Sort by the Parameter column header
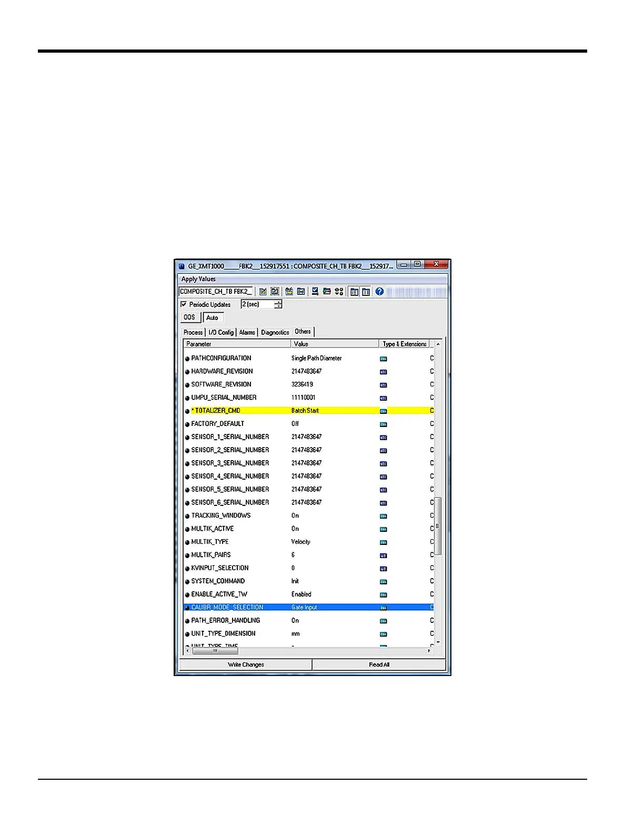644x834 pixels. 237,344
